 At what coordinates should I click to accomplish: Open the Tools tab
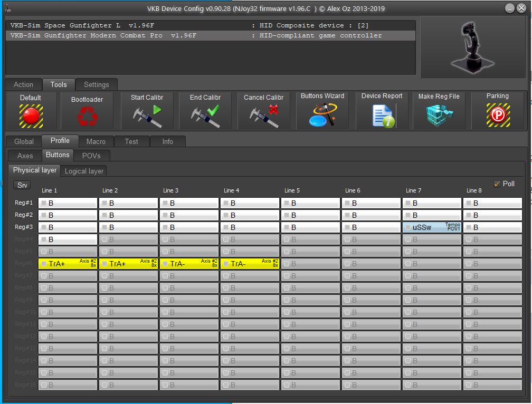click(x=59, y=84)
